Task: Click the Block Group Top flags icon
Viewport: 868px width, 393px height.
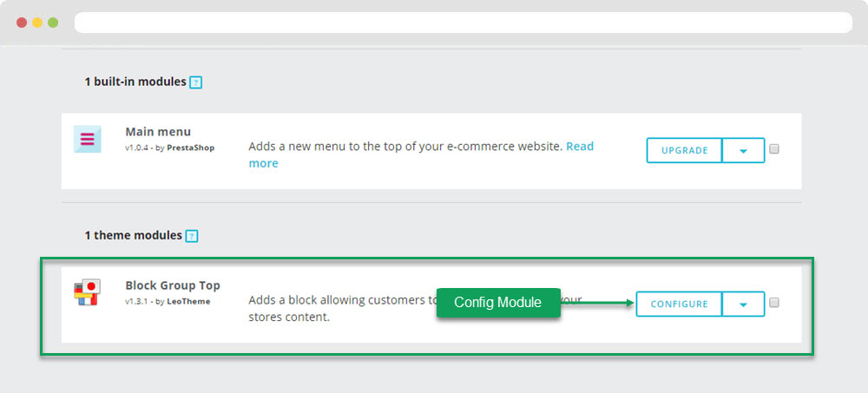Action: [88, 293]
